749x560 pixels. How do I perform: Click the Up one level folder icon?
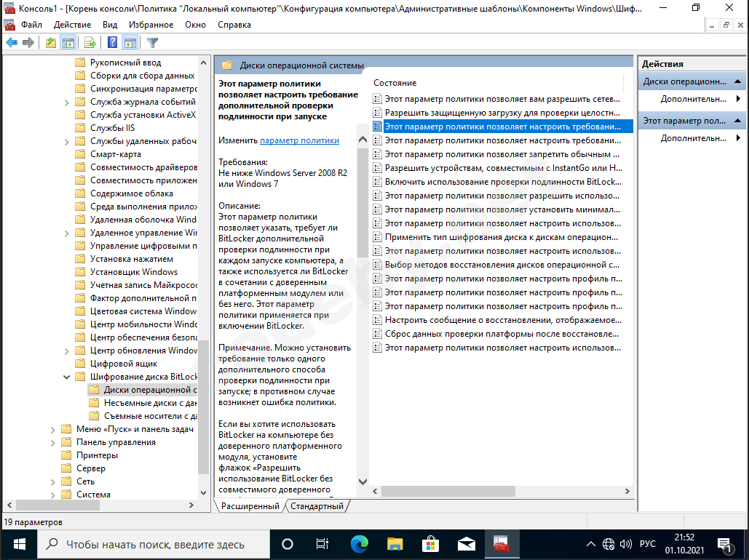coord(50,43)
